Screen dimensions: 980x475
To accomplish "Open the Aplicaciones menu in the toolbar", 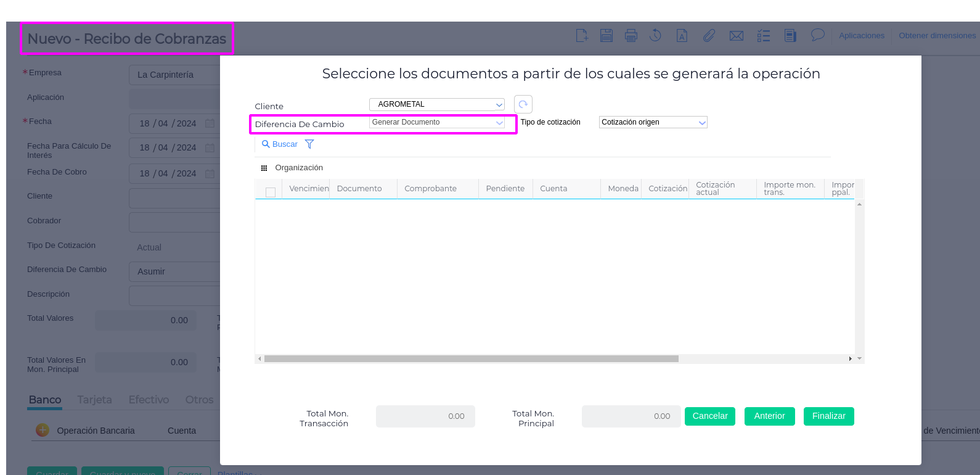I will 862,36.
